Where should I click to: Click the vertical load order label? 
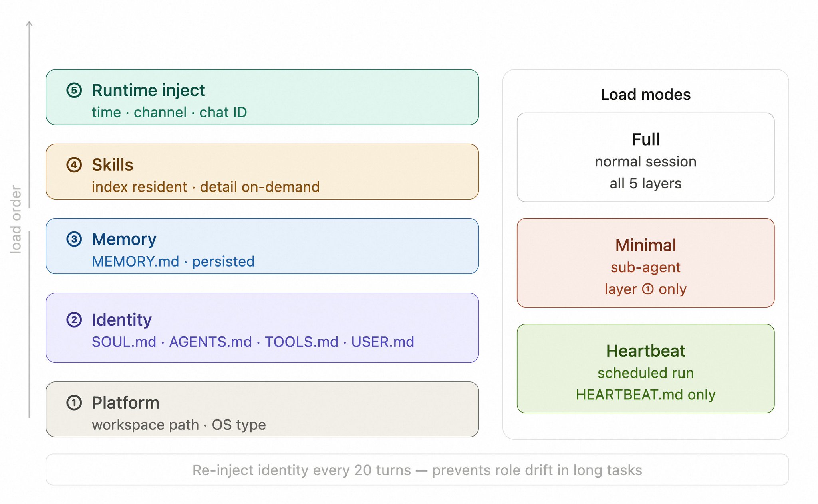pyautogui.click(x=16, y=219)
